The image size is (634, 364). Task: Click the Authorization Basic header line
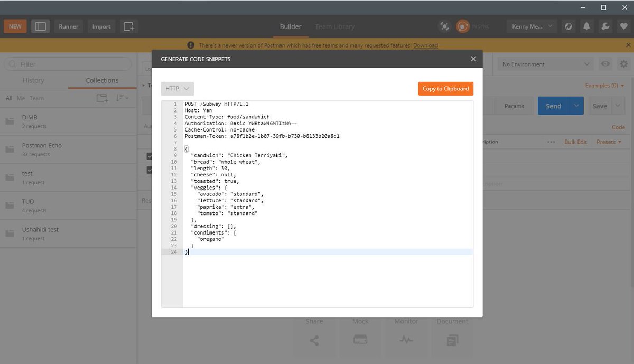[x=241, y=123]
